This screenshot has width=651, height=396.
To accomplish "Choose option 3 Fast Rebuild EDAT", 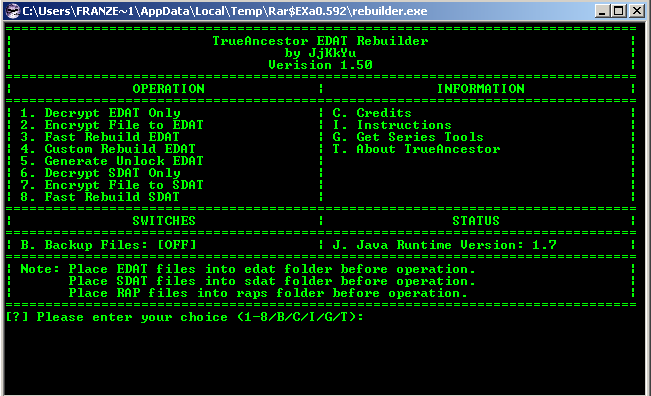I will point(100,137).
